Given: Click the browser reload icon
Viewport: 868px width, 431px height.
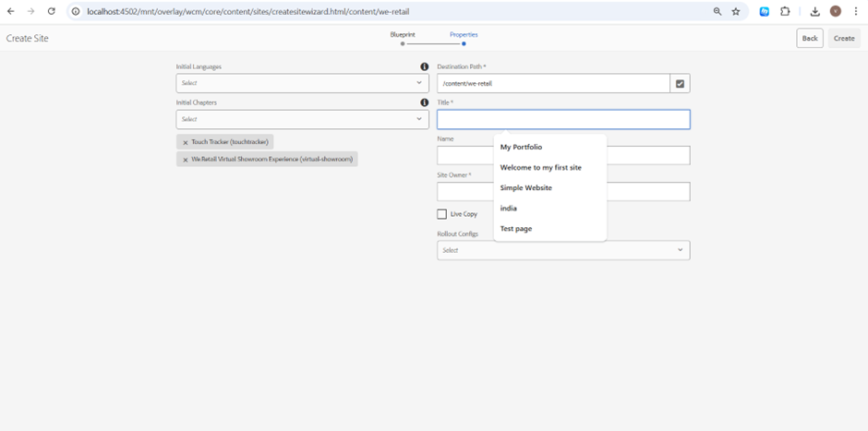Looking at the screenshot, I should [51, 11].
